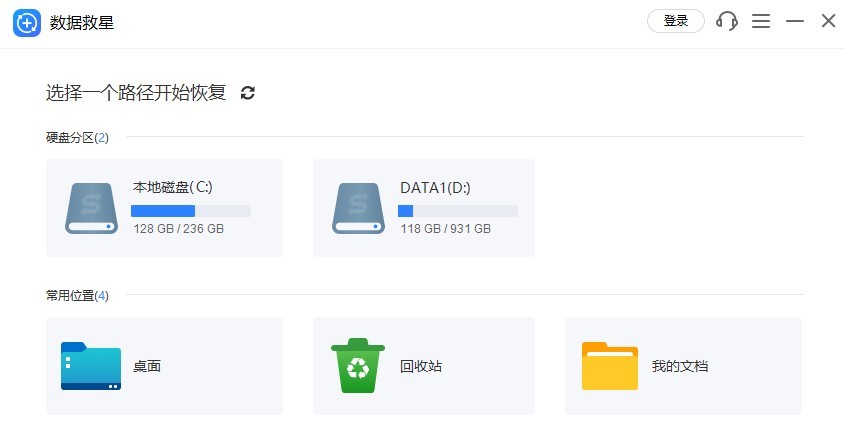Select the 本地磁盘(C:) drive icon

(92, 208)
